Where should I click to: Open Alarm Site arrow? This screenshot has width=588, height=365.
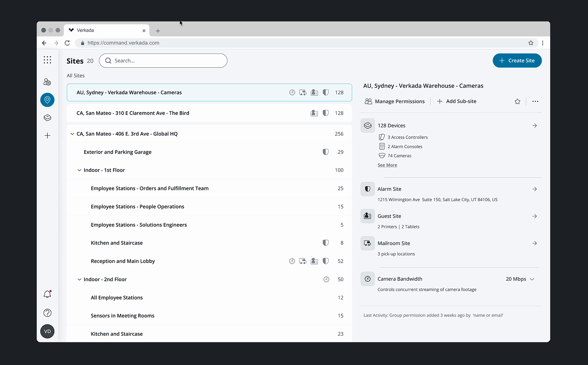pyautogui.click(x=535, y=189)
